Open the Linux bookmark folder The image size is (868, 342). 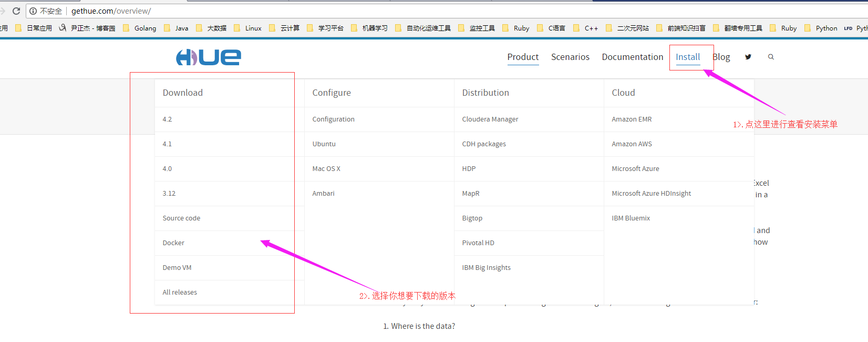247,28
